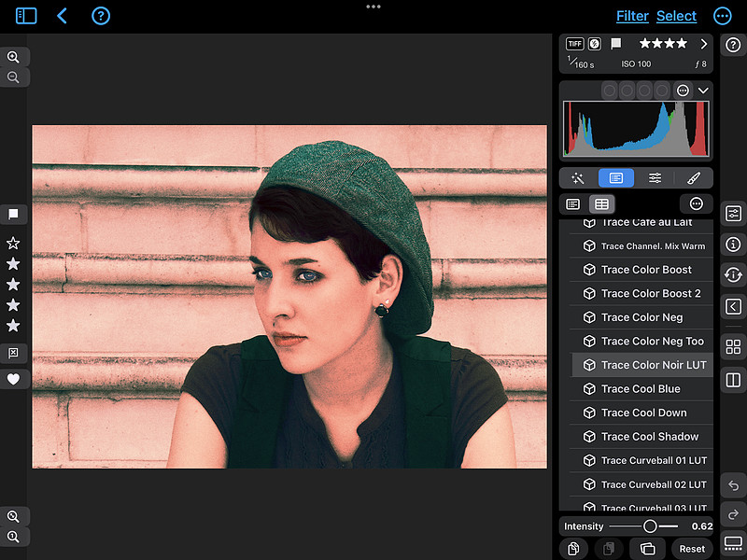Click the stacked versions icon
This screenshot has width=747, height=560.
pos(647,549)
